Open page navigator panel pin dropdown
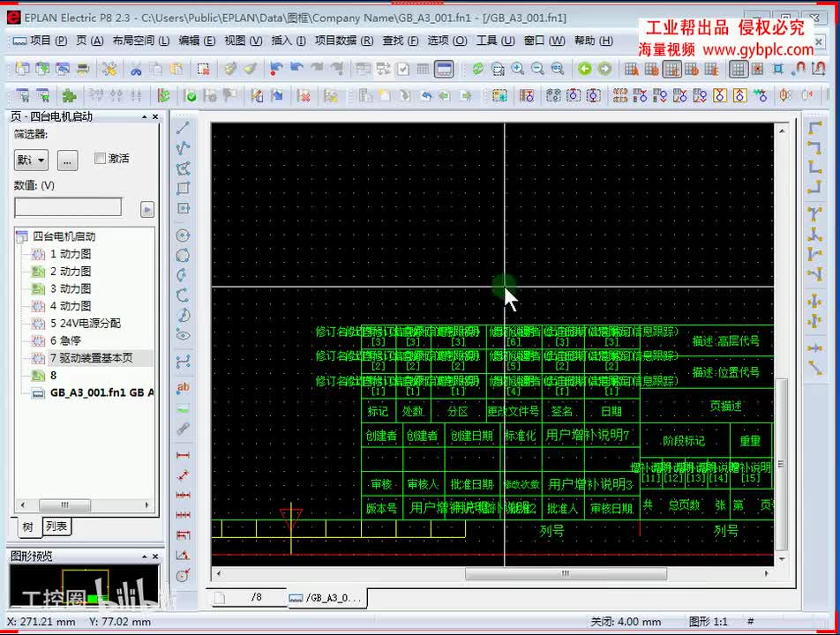Viewport: 840px width, 635px height. (144, 116)
